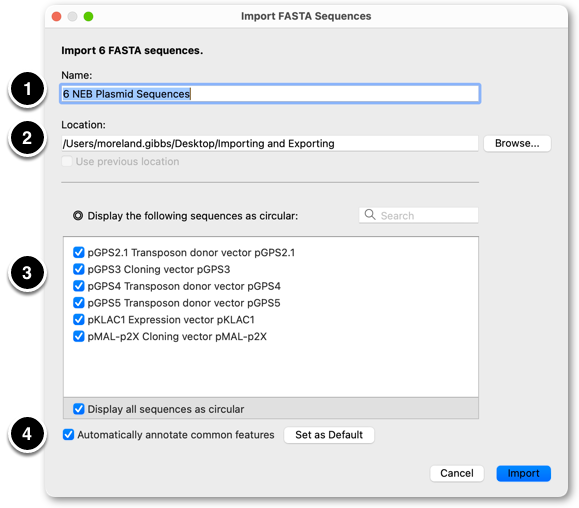This screenshot has width=579, height=508.
Task: Disable 'Display all sequences as circular'
Action: [x=79, y=409]
